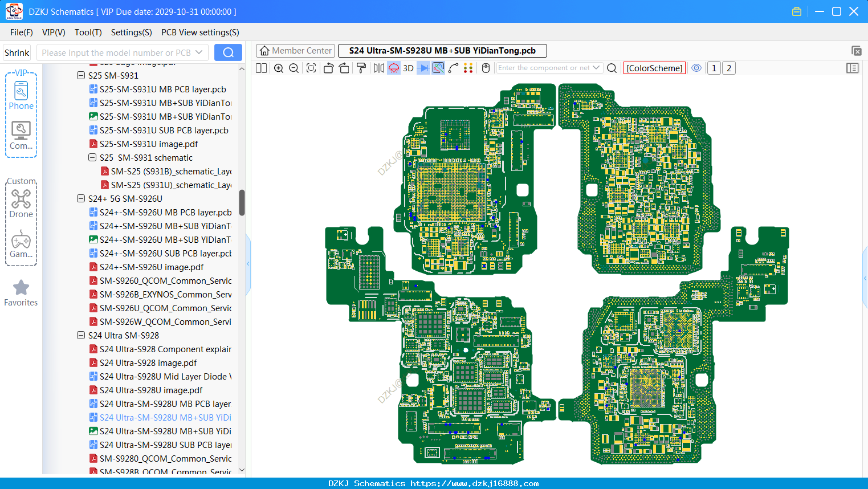Select the Game category icon
This screenshot has height=489, width=868.
(21, 244)
